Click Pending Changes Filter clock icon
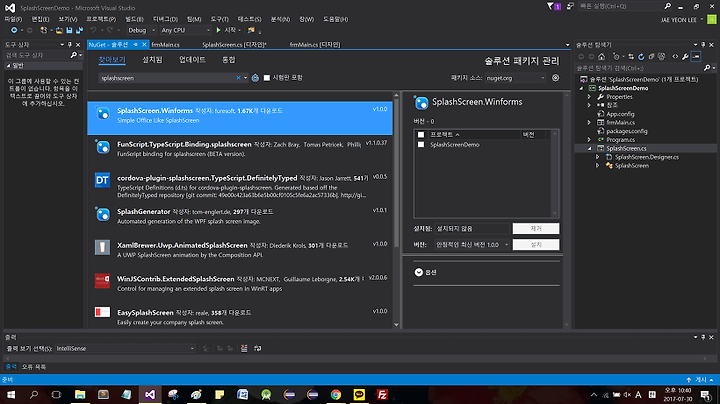Viewport: 720px width, 404px height. pyautogui.click(x=617, y=56)
